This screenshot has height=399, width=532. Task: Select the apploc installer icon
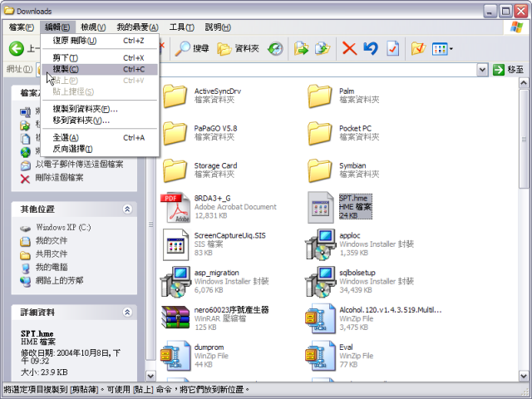click(x=320, y=244)
